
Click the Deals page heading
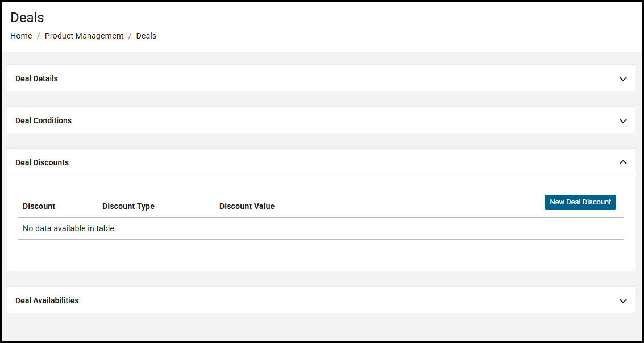tap(27, 18)
